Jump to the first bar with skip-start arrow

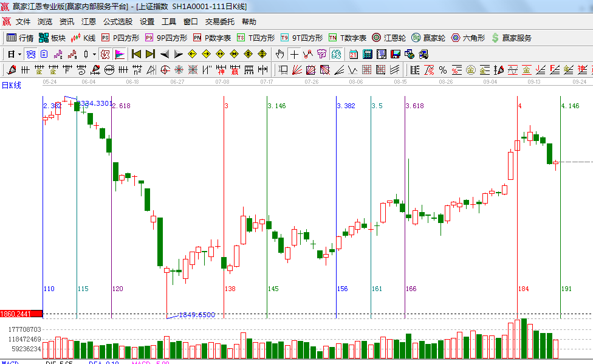tap(136, 54)
